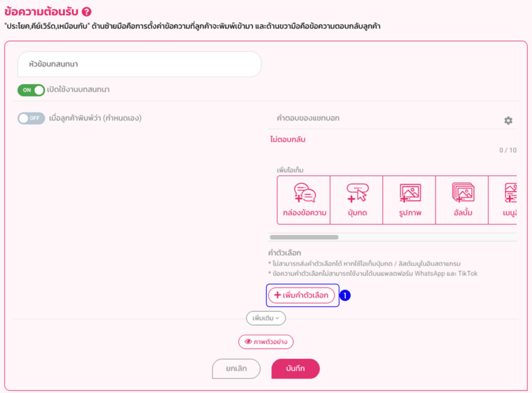
Task: Click the blue number 1 marker
Action: pyautogui.click(x=344, y=295)
